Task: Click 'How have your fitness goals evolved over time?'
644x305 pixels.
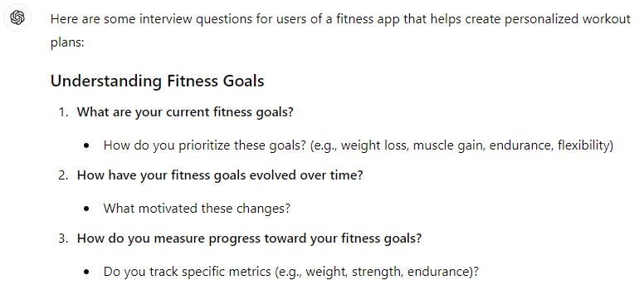Action: point(220,175)
